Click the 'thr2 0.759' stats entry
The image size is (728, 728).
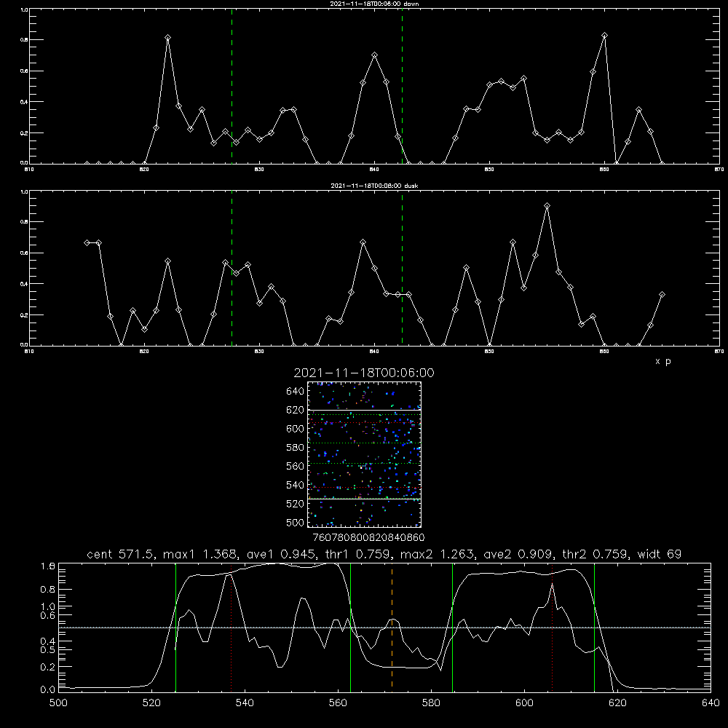coord(596,554)
